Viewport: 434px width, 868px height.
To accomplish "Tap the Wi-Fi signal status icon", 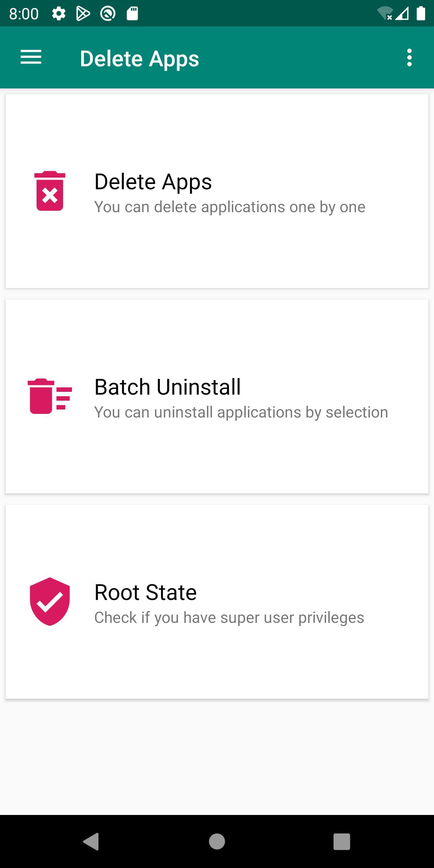I will click(x=385, y=14).
